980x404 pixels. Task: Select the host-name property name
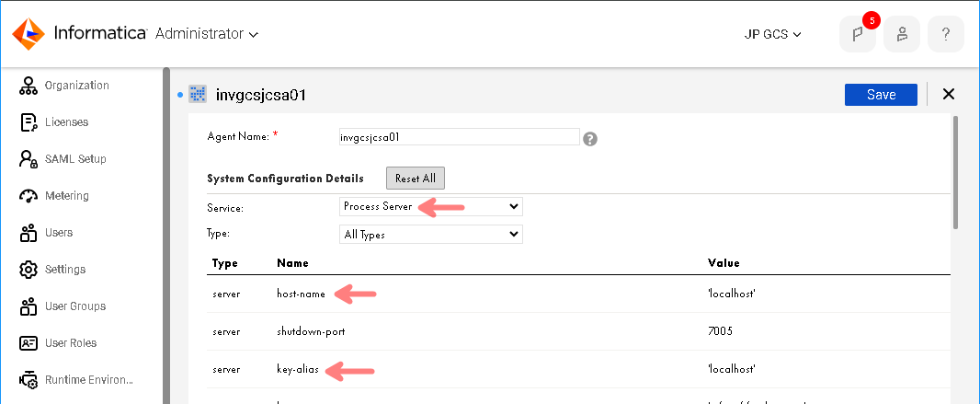pos(302,294)
